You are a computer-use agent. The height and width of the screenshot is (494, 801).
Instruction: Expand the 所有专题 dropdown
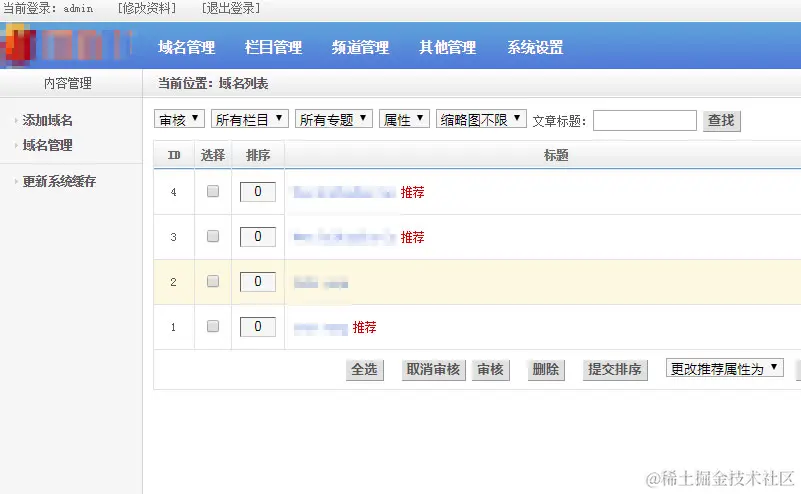tap(334, 120)
